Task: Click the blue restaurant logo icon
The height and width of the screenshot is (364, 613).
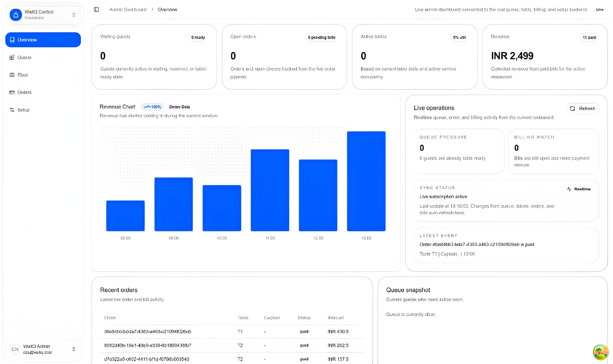Action: [16, 15]
